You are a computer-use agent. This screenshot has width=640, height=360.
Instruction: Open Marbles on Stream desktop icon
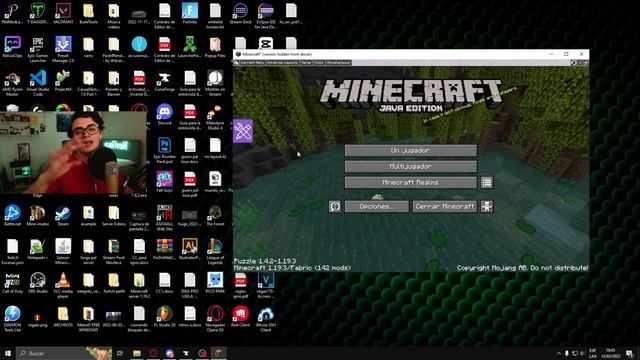point(215,83)
